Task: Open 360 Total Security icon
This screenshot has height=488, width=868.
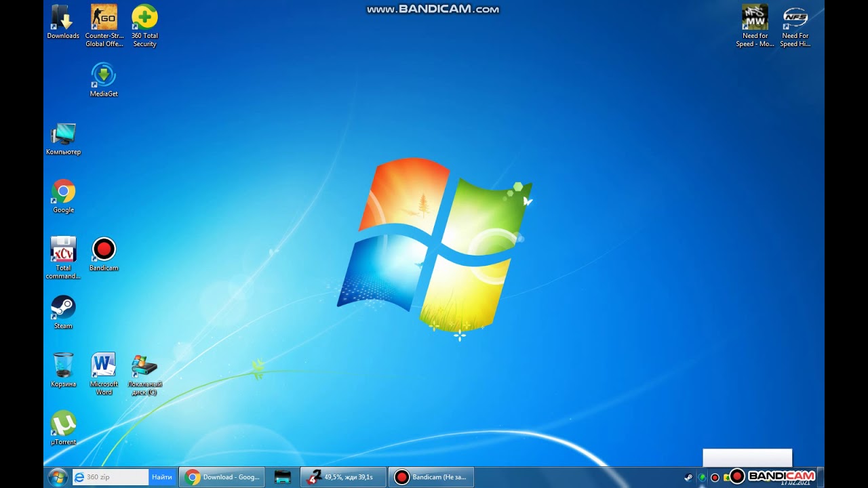Action: tap(144, 26)
